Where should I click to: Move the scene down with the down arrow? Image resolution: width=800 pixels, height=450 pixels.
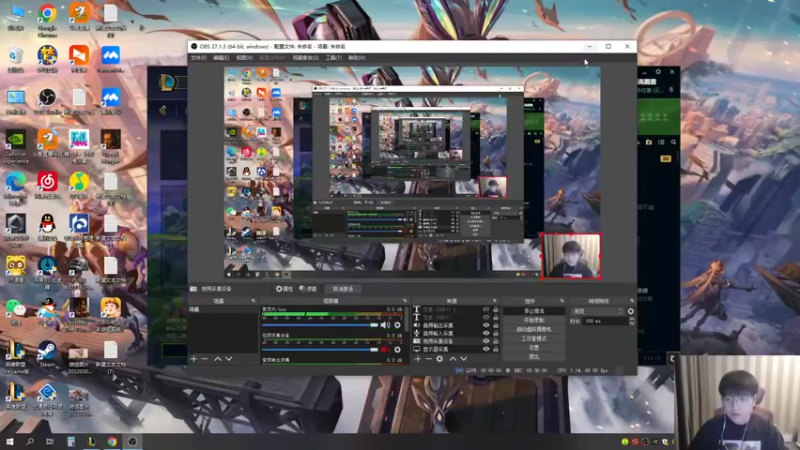(229, 359)
